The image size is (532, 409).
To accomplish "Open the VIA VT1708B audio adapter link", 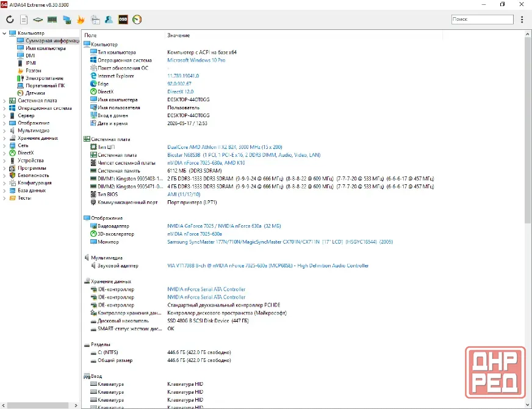I will [x=268, y=266].
